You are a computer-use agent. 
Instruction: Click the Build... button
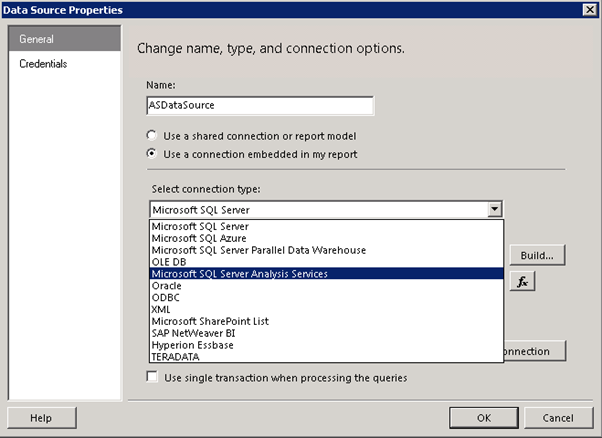coord(537,255)
